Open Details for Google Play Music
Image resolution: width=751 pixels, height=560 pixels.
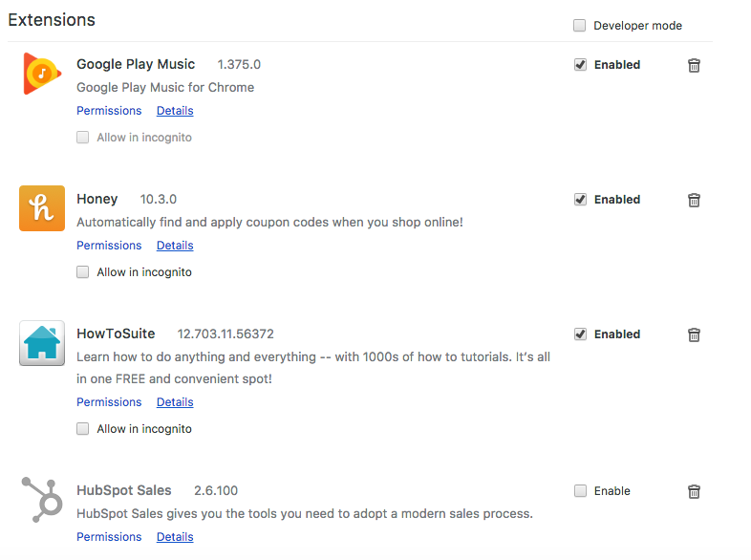(x=175, y=111)
